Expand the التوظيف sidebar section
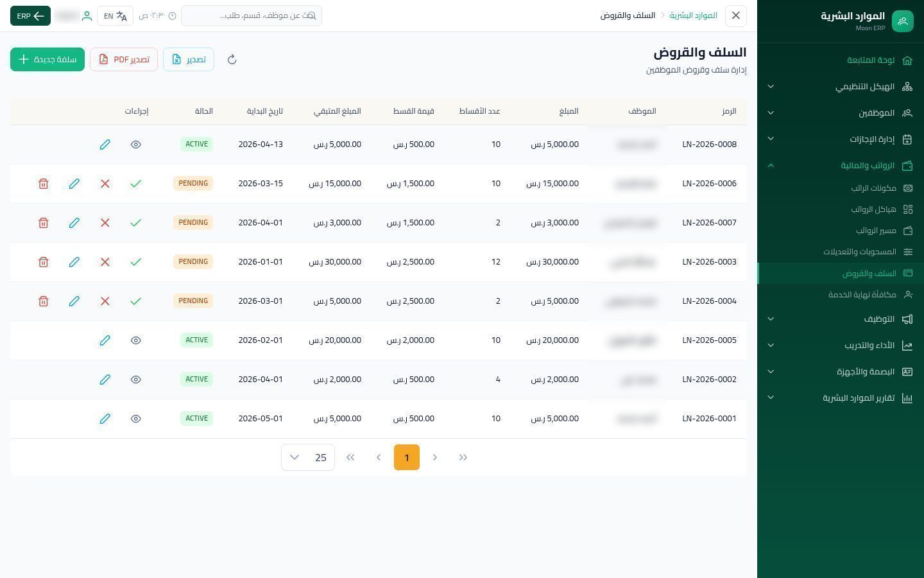The width and height of the screenshot is (924, 578). pos(841,319)
